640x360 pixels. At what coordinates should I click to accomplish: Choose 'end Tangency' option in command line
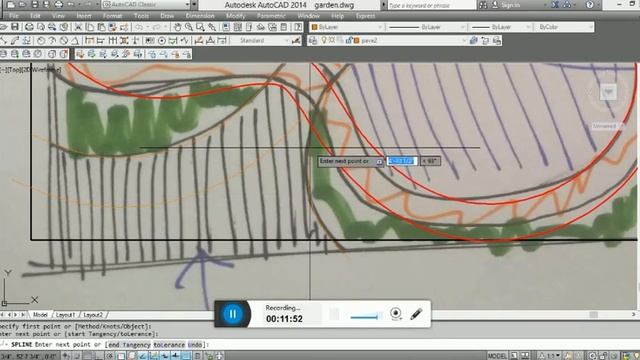point(130,344)
